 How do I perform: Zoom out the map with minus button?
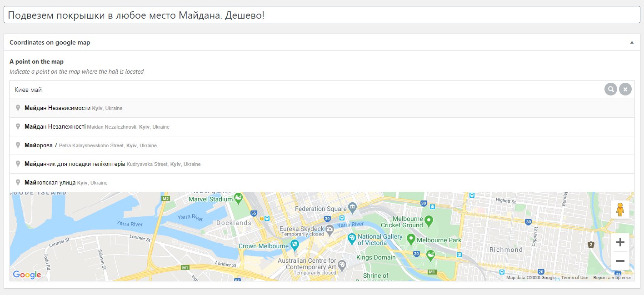pyautogui.click(x=620, y=261)
